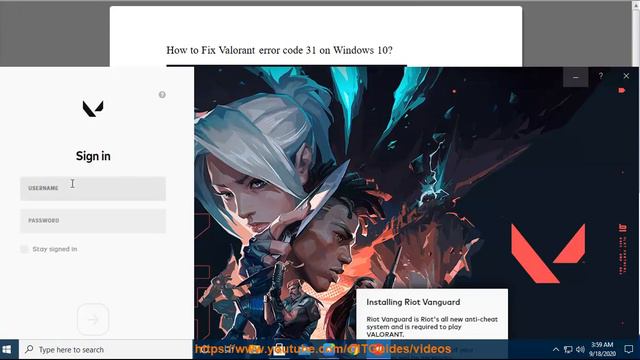Screen dimensions: 640x360
Task: Click the Installing Riot Vanguard heading
Action: (413, 302)
